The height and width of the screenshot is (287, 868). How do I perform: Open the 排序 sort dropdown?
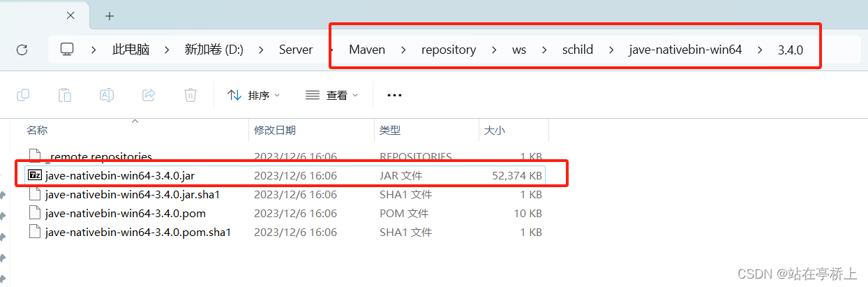click(255, 95)
